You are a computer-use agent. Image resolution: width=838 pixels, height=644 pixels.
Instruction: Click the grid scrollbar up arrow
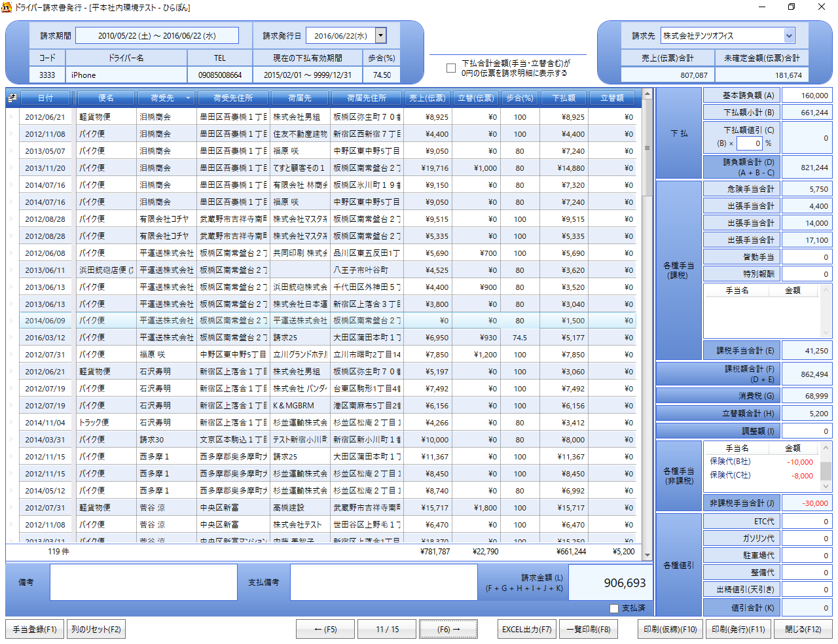[647, 94]
